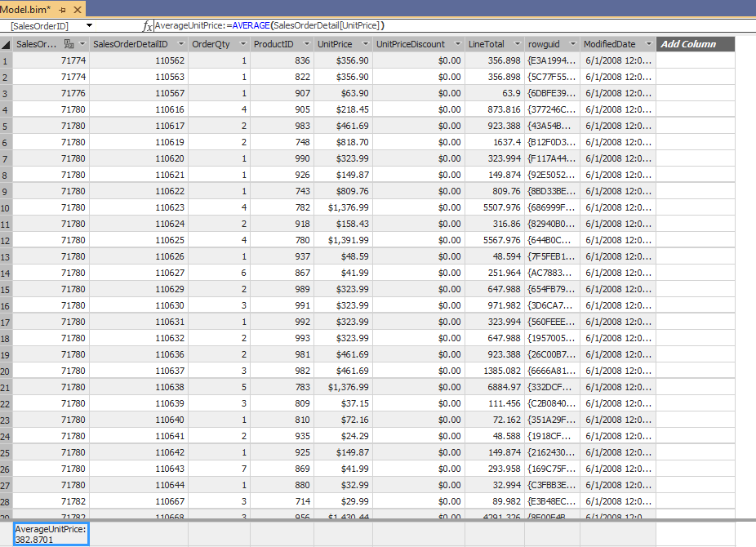The width and height of the screenshot is (756, 547).
Task: Click UnitPrice cell $1,391.99
Action: coord(343,240)
